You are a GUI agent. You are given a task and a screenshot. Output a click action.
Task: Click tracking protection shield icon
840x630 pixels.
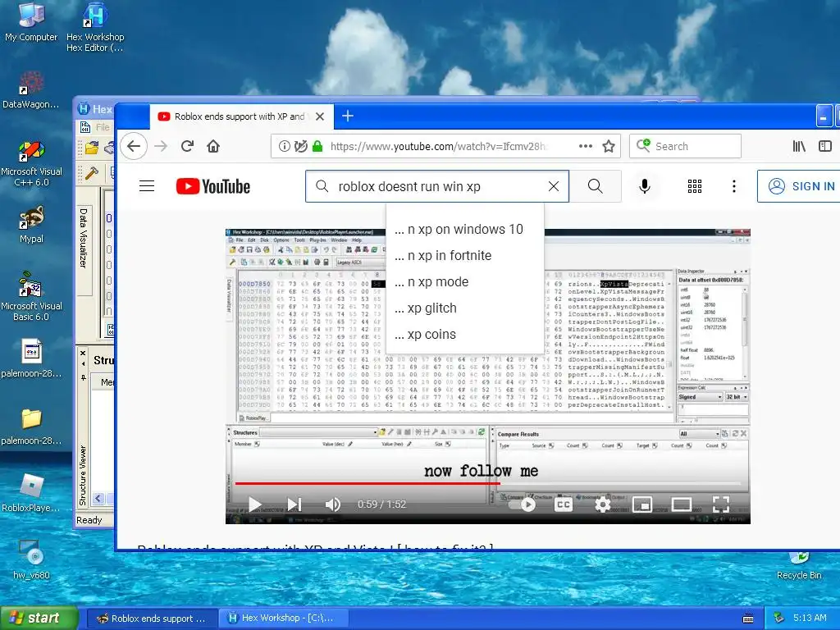pos(301,146)
